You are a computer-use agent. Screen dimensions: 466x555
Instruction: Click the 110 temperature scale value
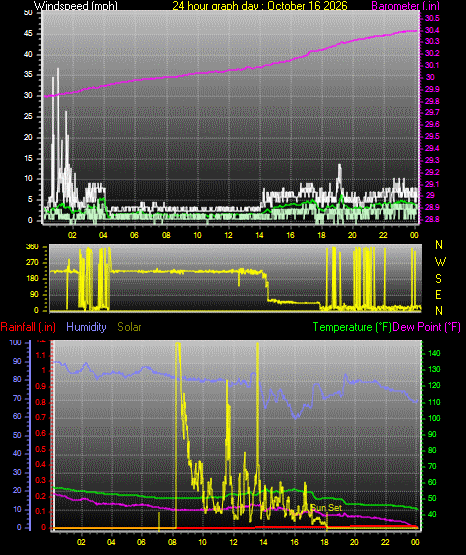click(x=434, y=402)
